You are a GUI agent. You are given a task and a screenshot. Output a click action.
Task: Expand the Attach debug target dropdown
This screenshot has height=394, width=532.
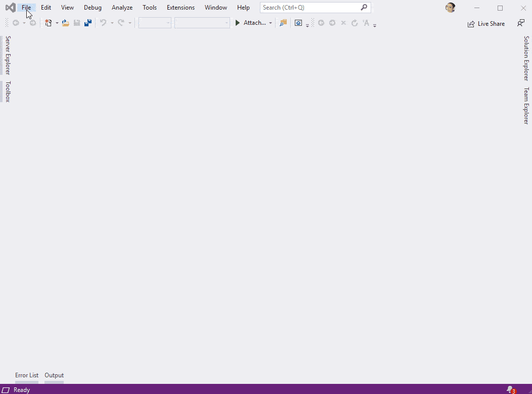pos(271,23)
